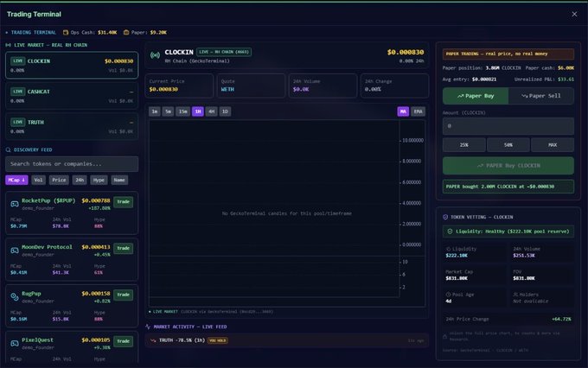Screen dimensions: 588x368
Task: Switch chart to 15m timeframe
Action: tap(182, 111)
